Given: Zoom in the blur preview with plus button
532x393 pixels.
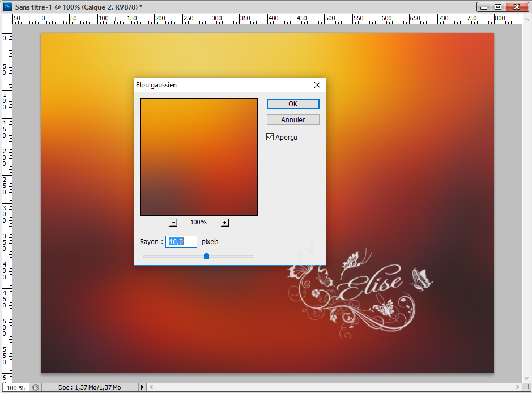Looking at the screenshot, I should 225,223.
